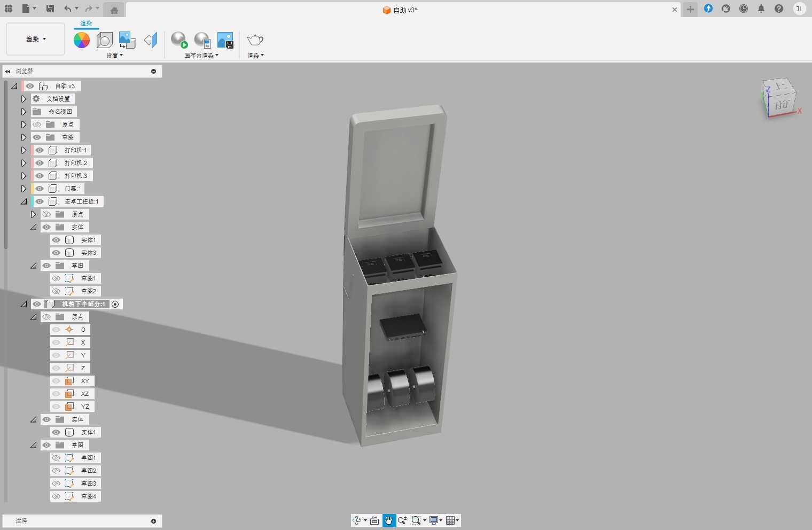Expand the 文档设置 node

tap(24, 99)
